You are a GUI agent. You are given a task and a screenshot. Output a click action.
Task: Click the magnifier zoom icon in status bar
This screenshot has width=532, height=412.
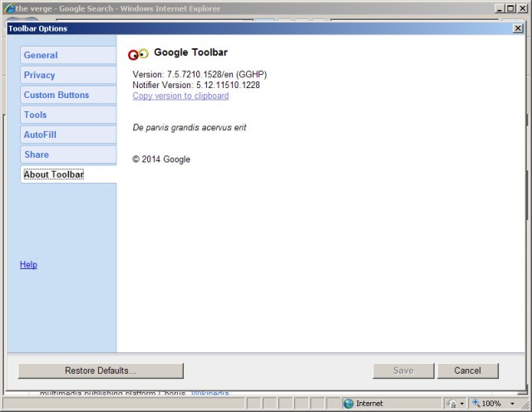point(476,403)
